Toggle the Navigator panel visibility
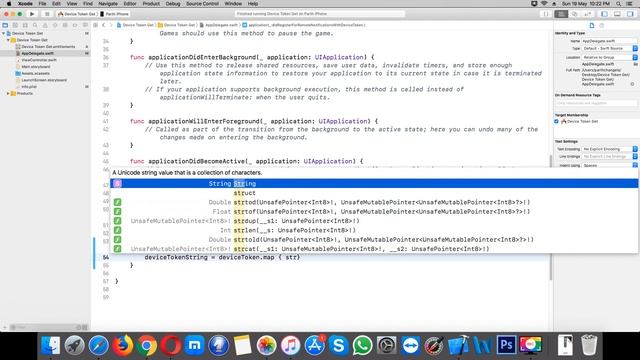Viewport: 640px width, 360px height. point(604,14)
